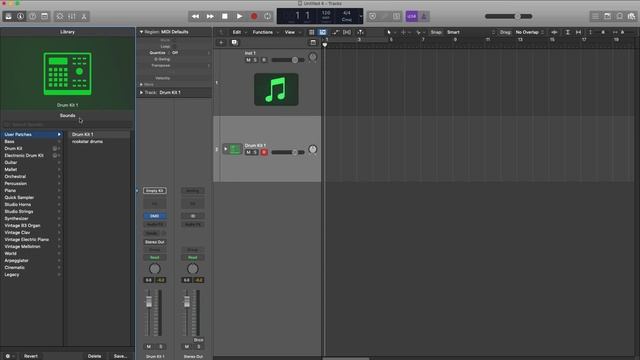Open the Editors scissors button
This screenshot has width=640, height=360.
click(x=84, y=16)
